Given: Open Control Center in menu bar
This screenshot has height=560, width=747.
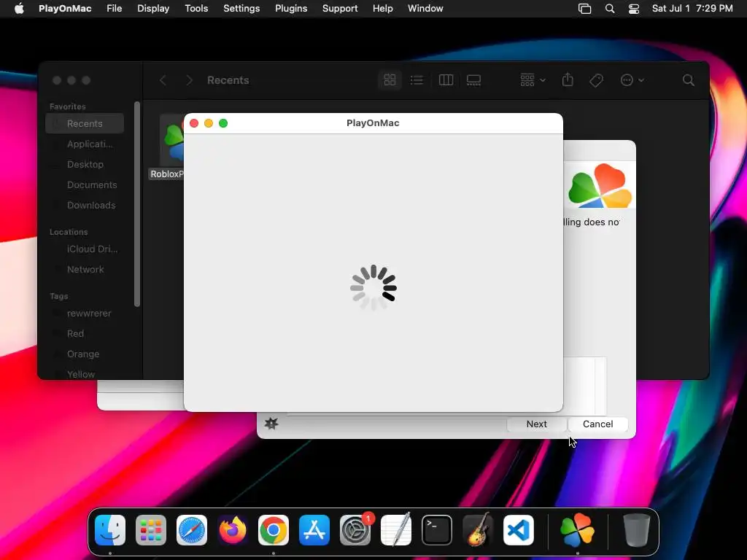Looking at the screenshot, I should pyautogui.click(x=634, y=9).
